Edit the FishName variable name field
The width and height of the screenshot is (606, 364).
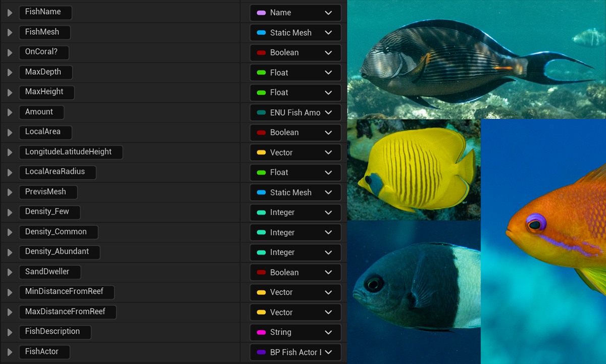coord(45,12)
